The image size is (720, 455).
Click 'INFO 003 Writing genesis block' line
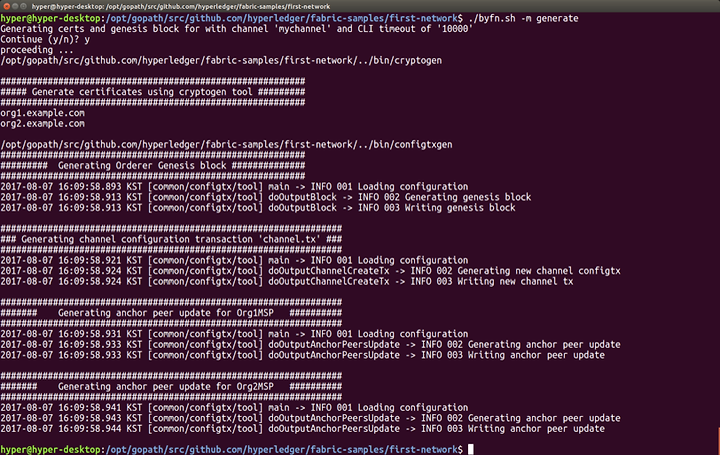[258, 208]
